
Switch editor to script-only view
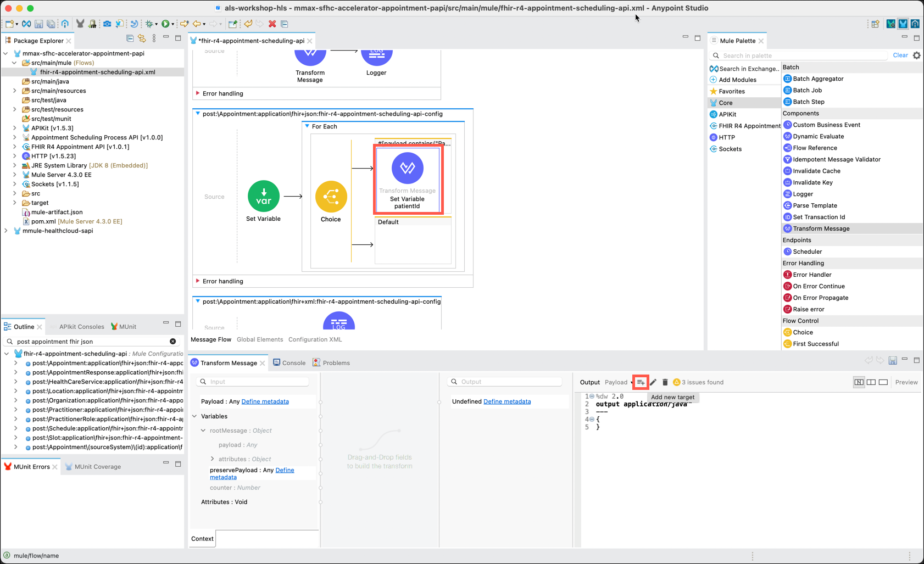click(x=883, y=382)
